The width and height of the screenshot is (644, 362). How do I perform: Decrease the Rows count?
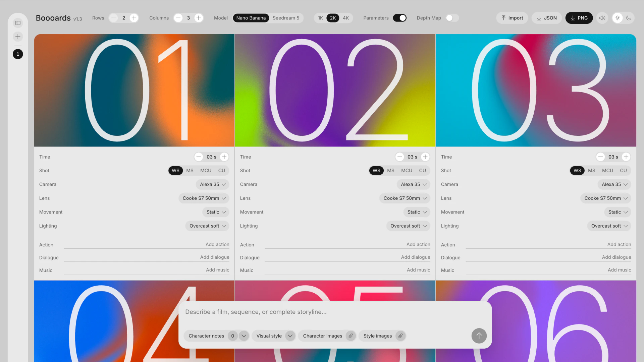[x=114, y=18]
